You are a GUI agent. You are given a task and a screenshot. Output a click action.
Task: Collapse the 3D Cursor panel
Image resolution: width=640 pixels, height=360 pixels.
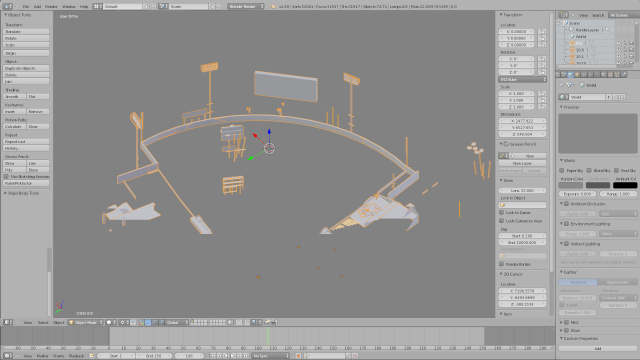(x=501, y=274)
